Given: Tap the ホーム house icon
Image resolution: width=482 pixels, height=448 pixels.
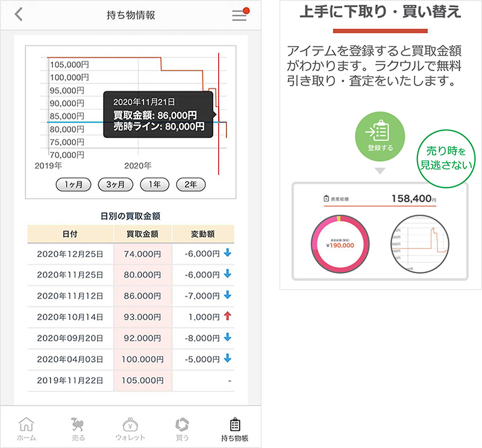Looking at the screenshot, I should tap(27, 424).
